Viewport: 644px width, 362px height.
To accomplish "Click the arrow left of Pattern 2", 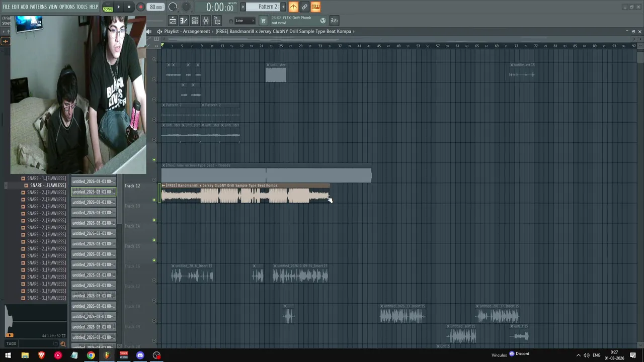I will click(x=243, y=7).
